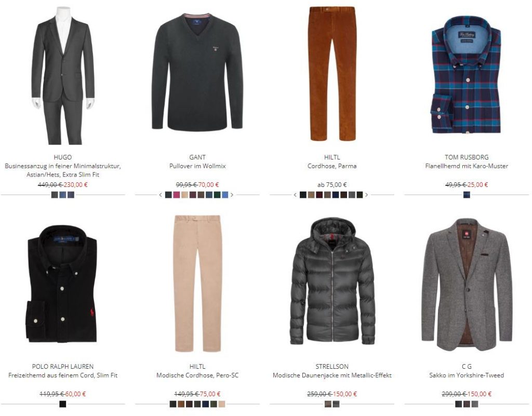Open GANT dark pullover product image

tap(197, 71)
